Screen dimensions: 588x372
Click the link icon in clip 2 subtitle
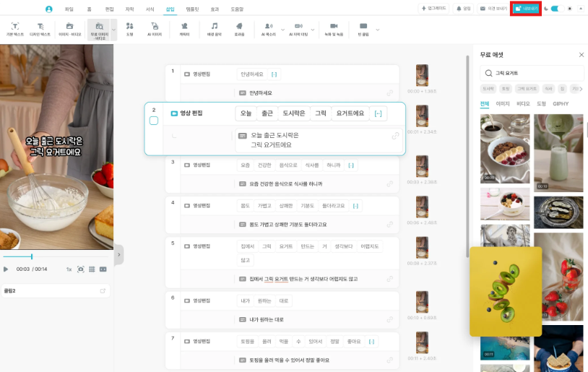point(395,136)
